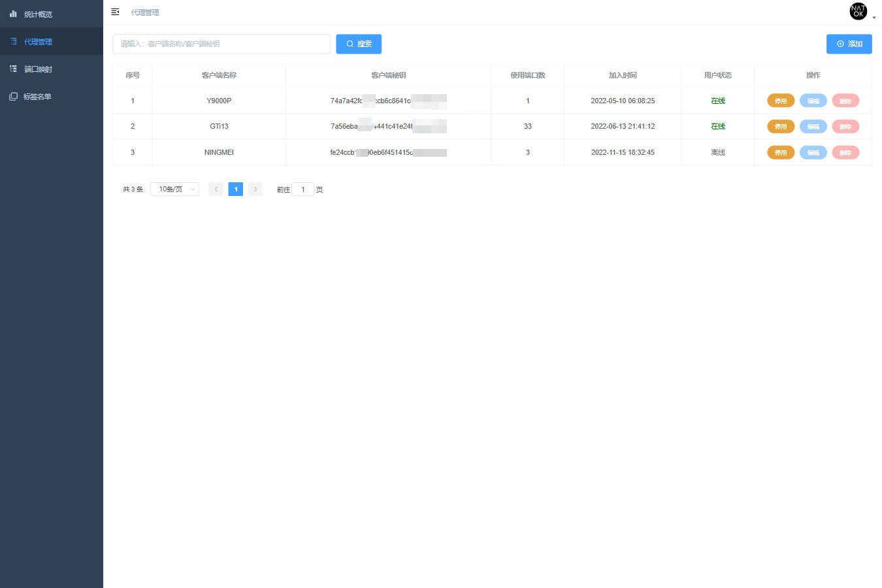Click the 2022-05-10 06:08:25 join time

coord(623,101)
